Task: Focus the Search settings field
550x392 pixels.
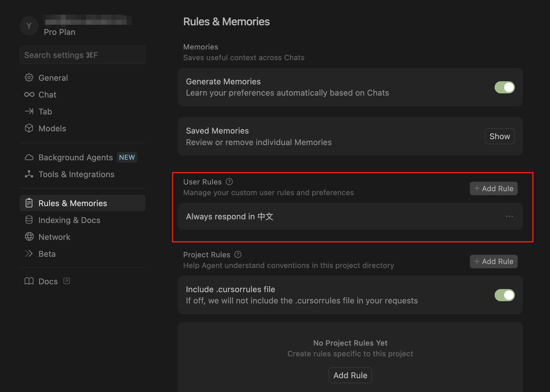Action: [82, 55]
